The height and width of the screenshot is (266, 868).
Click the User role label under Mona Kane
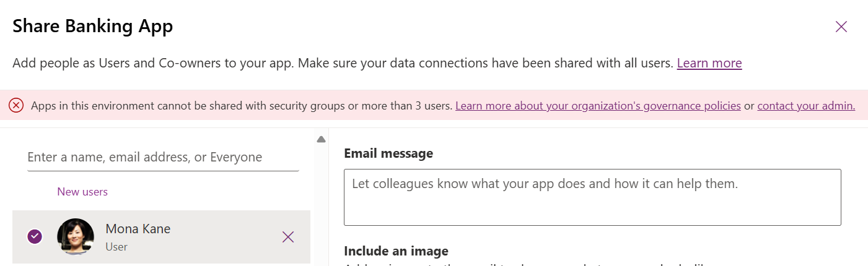click(x=116, y=247)
